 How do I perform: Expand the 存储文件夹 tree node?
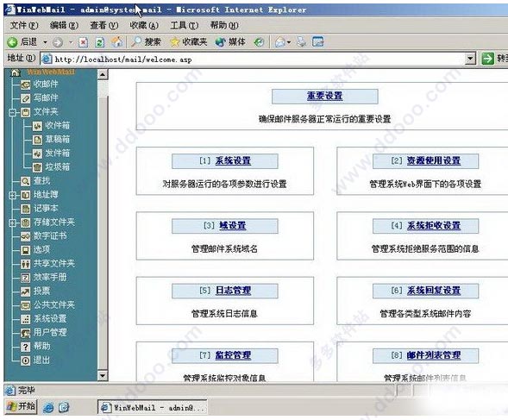coord(12,223)
